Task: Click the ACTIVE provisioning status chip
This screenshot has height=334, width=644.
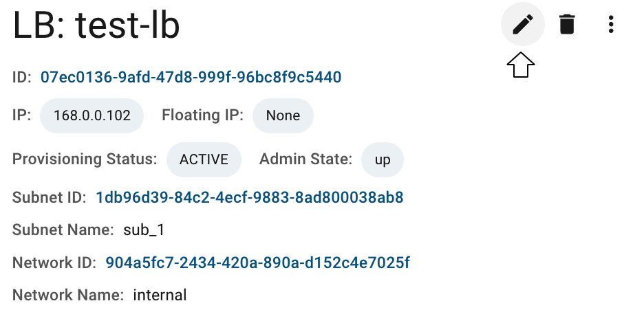Action: point(204,159)
